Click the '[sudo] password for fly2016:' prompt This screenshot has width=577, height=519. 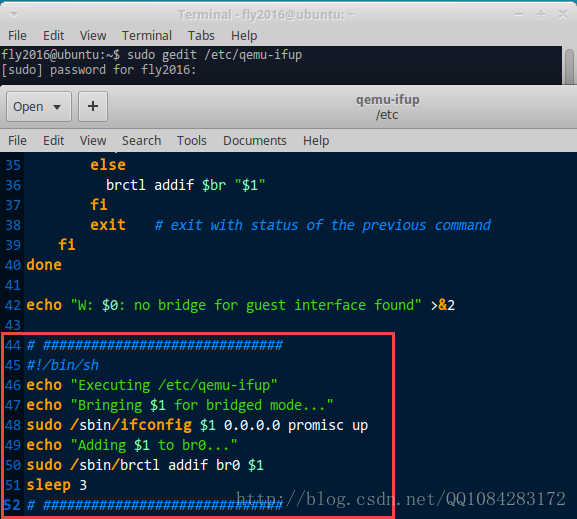[99, 70]
